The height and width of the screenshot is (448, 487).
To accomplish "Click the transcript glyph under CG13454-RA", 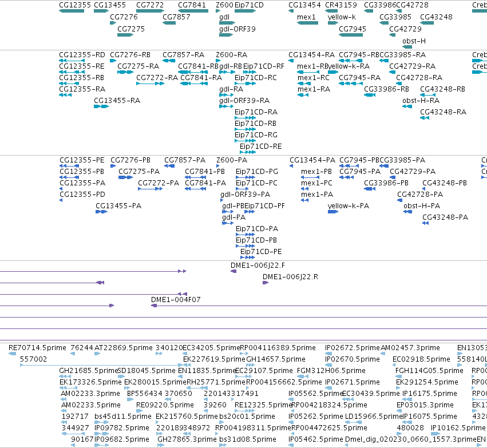I will tap(291, 61).
